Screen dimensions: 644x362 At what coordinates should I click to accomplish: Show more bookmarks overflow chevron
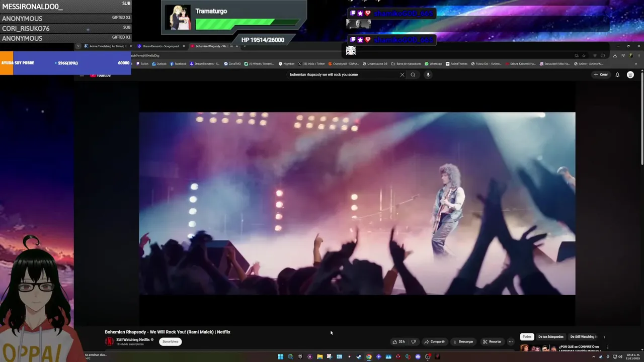(x=636, y=64)
